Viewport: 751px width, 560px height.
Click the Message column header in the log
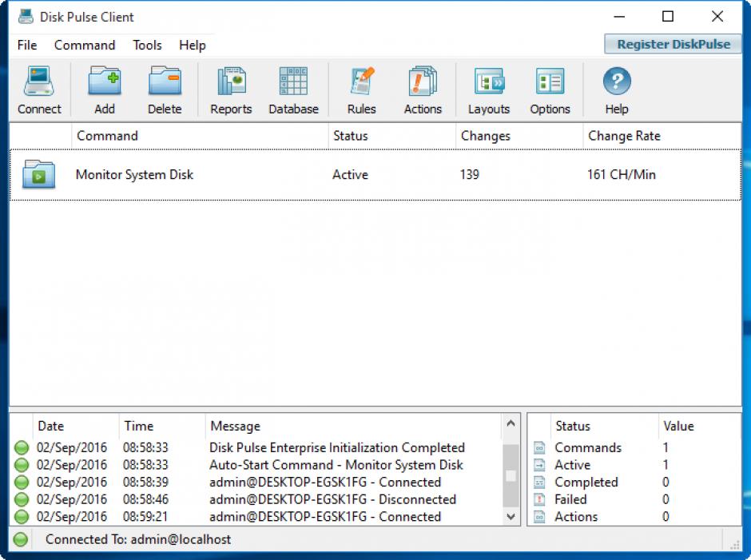[x=353, y=426]
